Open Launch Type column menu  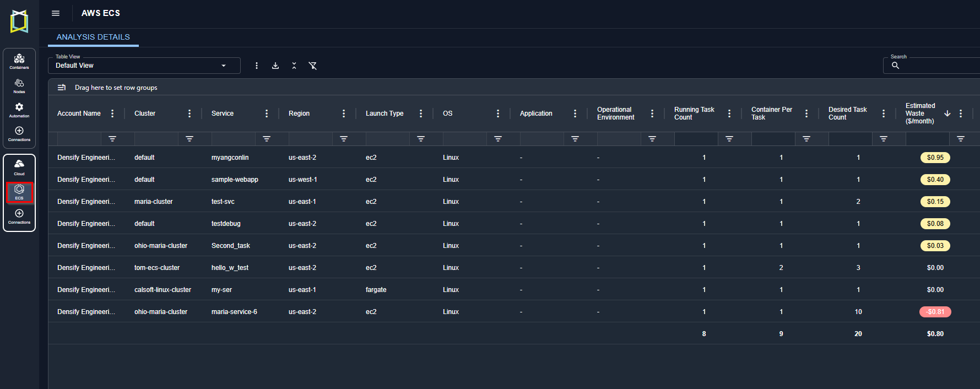pyautogui.click(x=421, y=114)
